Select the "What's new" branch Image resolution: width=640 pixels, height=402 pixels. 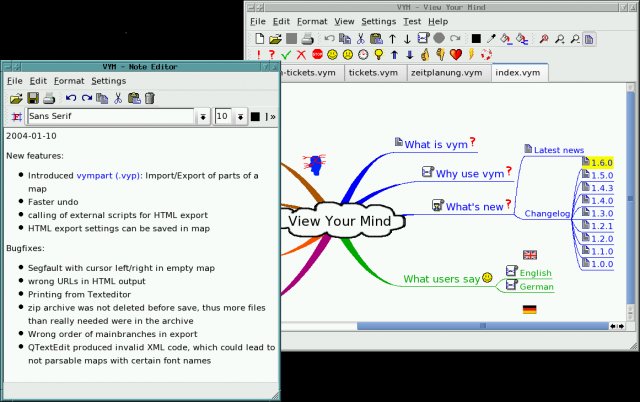(474, 207)
